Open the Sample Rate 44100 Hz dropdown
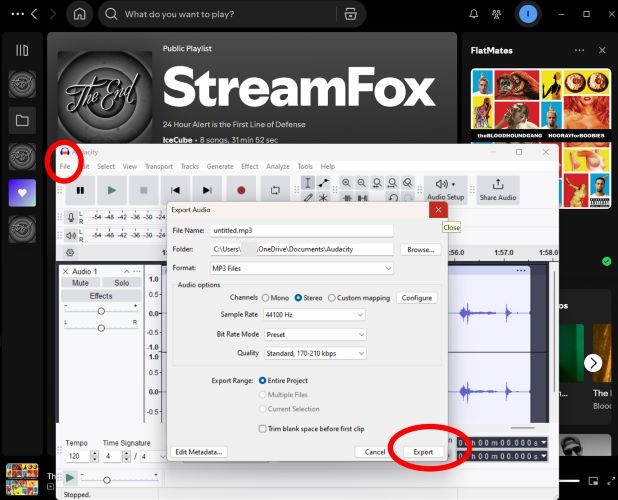This screenshot has height=500, width=618. pos(314,315)
